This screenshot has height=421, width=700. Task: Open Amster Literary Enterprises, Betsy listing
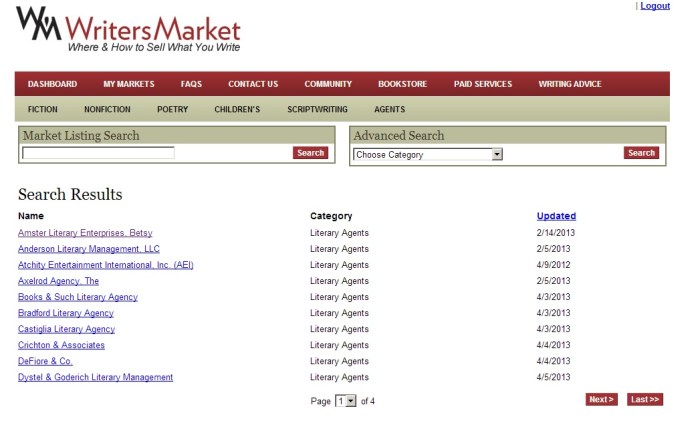click(x=85, y=233)
